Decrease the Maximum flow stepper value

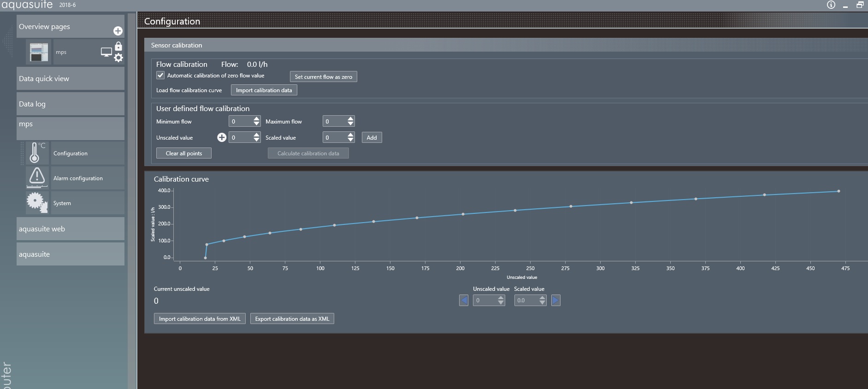coord(351,124)
